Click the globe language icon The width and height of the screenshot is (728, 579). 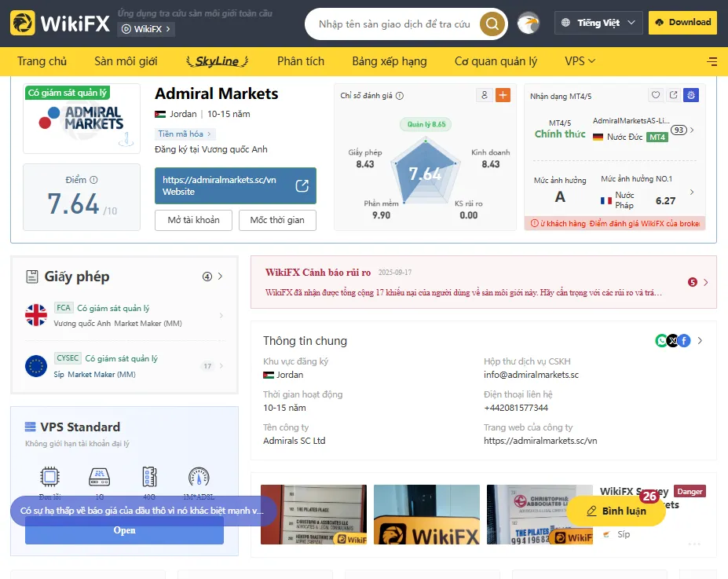pos(565,22)
